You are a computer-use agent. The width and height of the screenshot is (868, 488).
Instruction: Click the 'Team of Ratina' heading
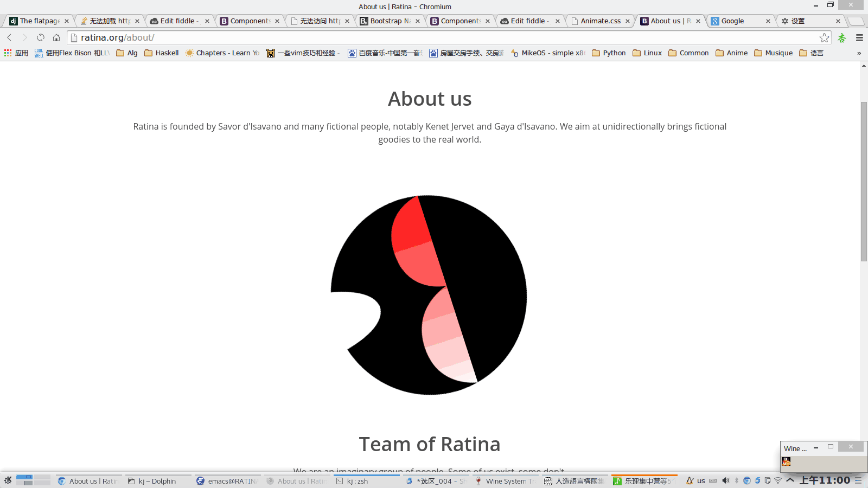tap(430, 444)
